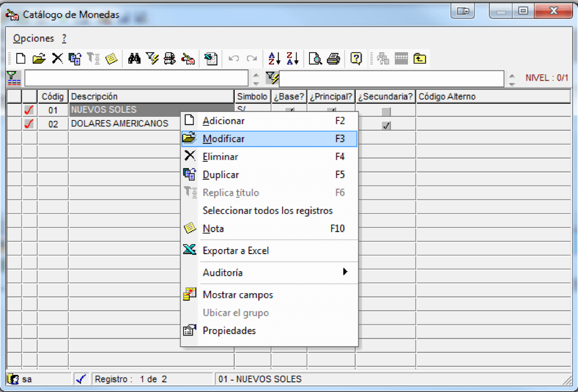The image size is (578, 392).
Task: Sort records descending Z to A
Action: point(292,59)
